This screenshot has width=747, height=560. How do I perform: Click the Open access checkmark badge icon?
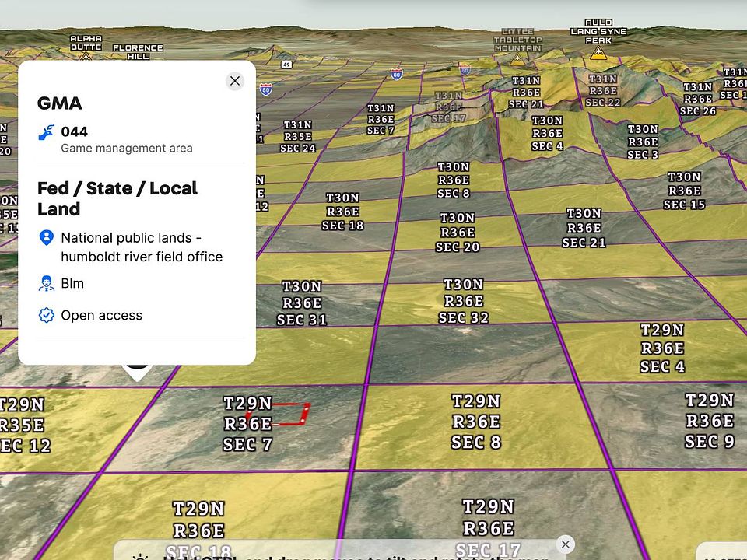point(47,316)
